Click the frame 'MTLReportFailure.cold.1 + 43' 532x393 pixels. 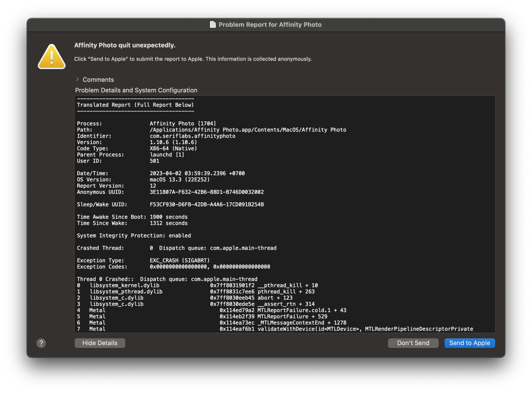(x=302, y=310)
